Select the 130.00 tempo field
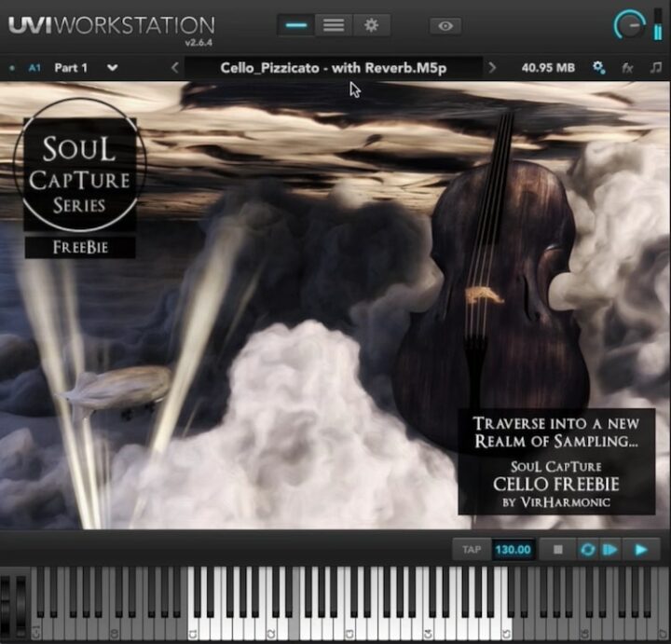 512,550
